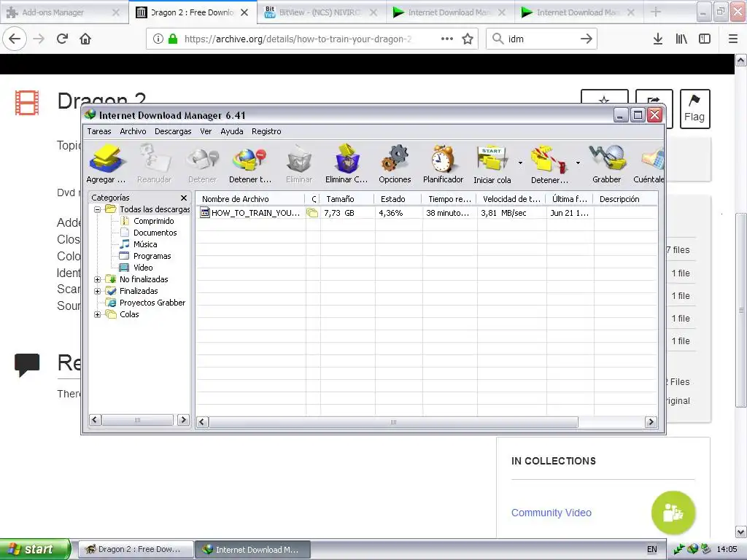Open the Ver menu
The width and height of the screenshot is (747, 560).
point(206,131)
